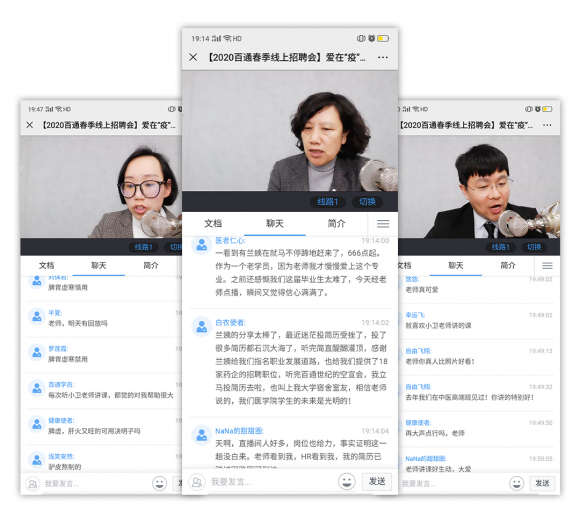Switch to 聊天 tab in left phone
Viewport: 580px width, 520px height.
pos(99,265)
